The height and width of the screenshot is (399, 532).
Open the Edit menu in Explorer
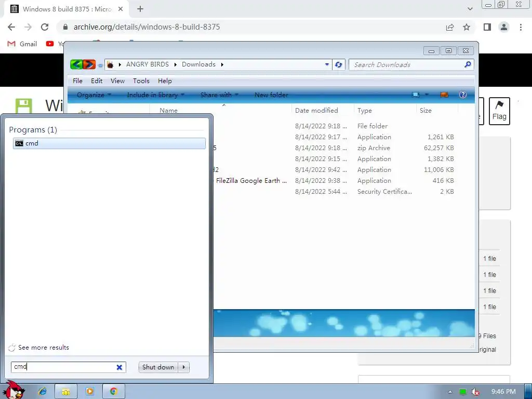pos(97,81)
